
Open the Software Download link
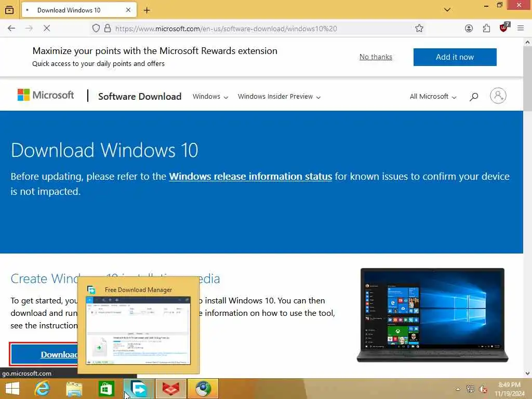[139, 96]
